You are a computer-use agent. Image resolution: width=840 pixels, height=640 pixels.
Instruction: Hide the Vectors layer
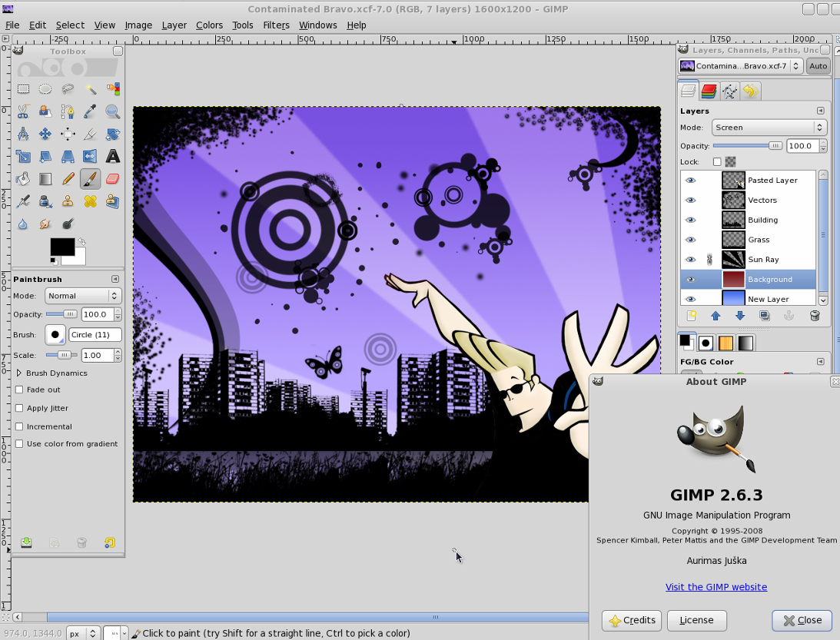690,200
